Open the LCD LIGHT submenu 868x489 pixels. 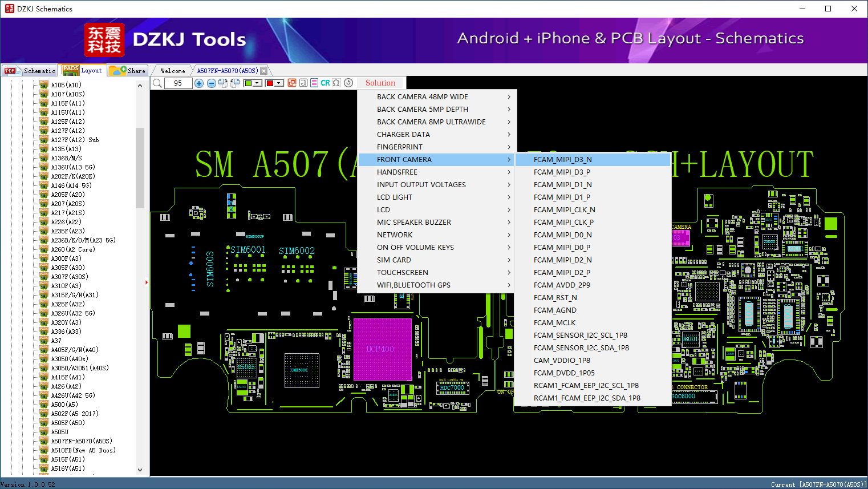coord(437,197)
